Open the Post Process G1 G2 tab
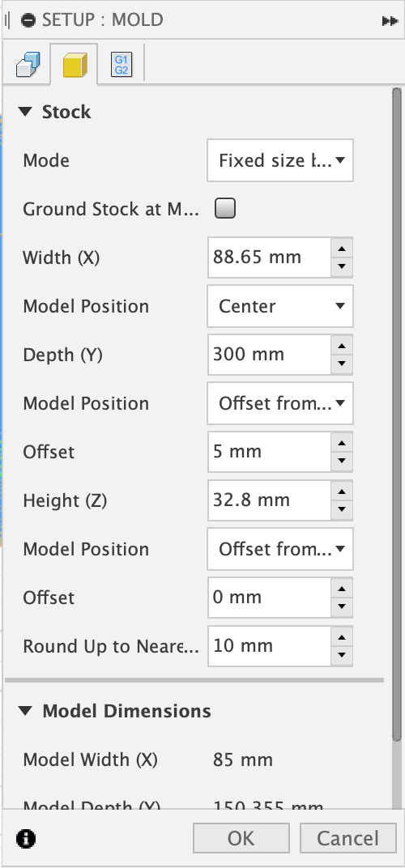This screenshot has width=405, height=868. pos(122,65)
